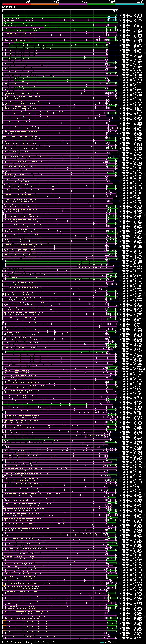Viewport: 146px width, 644px height.
Task: Select the UniRef100_B1YVC2 row label
Action: [131, 351]
